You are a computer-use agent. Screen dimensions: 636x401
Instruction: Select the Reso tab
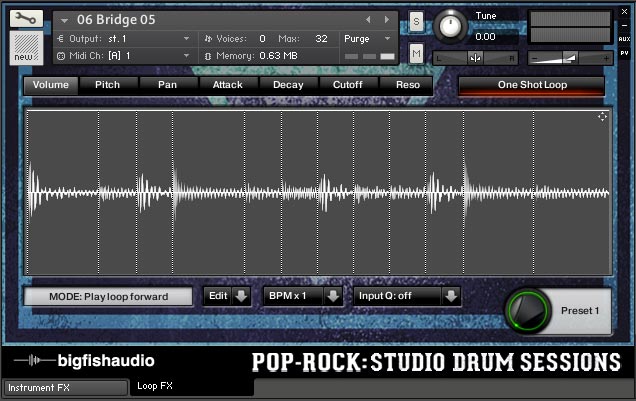(x=408, y=85)
